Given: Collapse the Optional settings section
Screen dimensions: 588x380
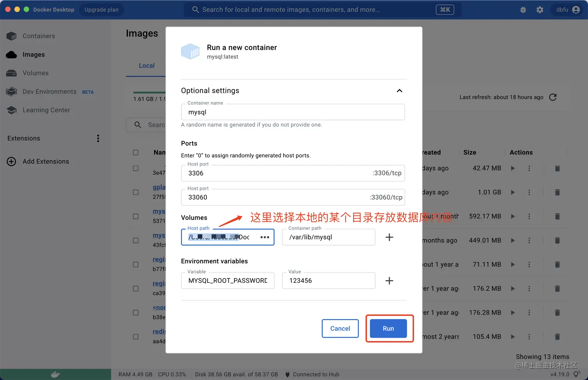Looking at the screenshot, I should [x=399, y=91].
